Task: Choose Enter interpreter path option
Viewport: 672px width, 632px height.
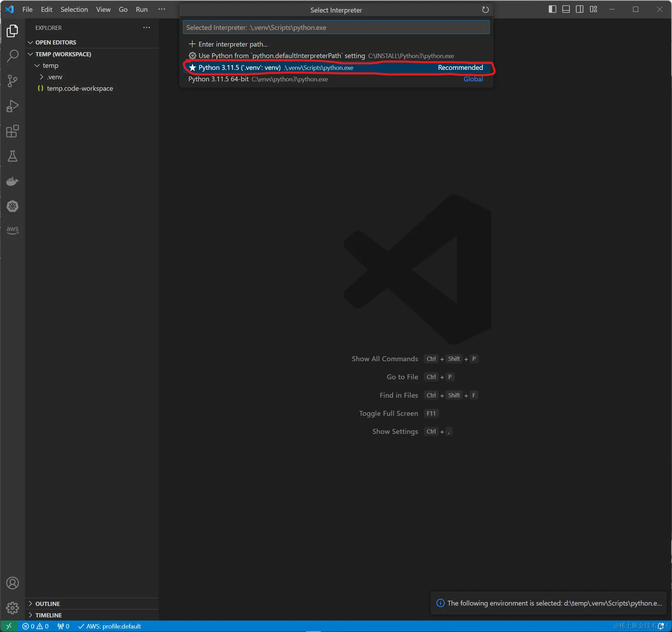Action: coord(232,44)
